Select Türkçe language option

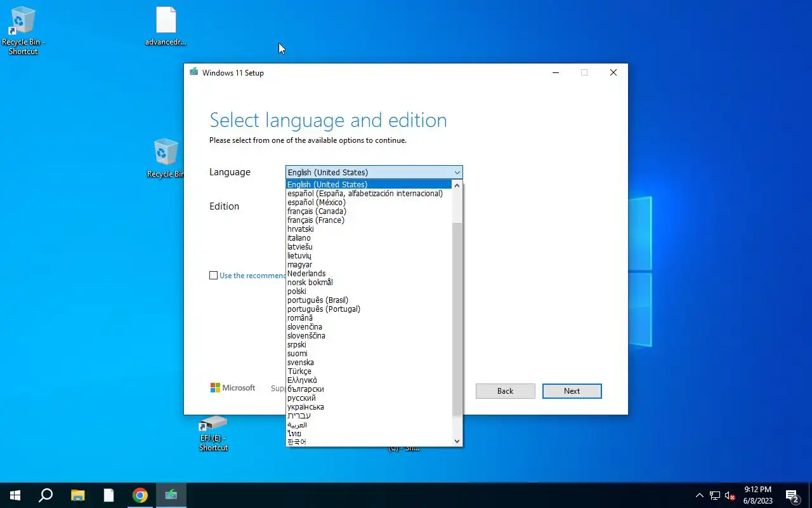[369, 371]
